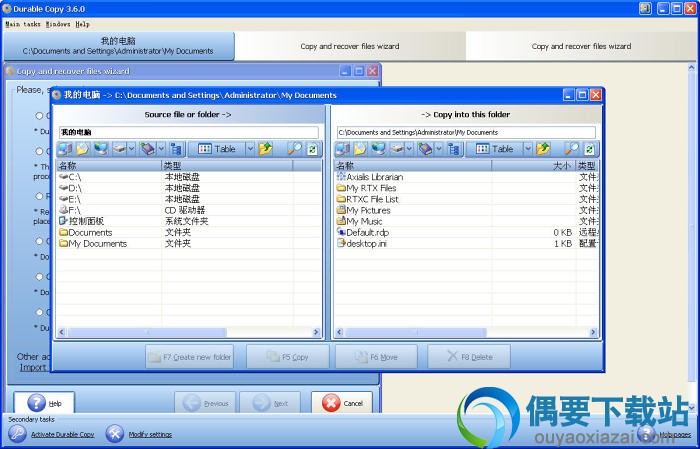
Task: Go up one folder in source pane
Action: pos(265,149)
